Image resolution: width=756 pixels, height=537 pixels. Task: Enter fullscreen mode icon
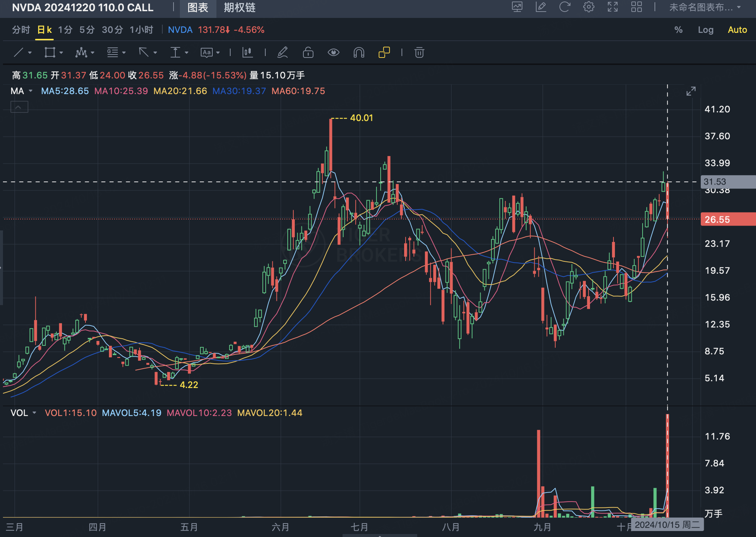(612, 7)
